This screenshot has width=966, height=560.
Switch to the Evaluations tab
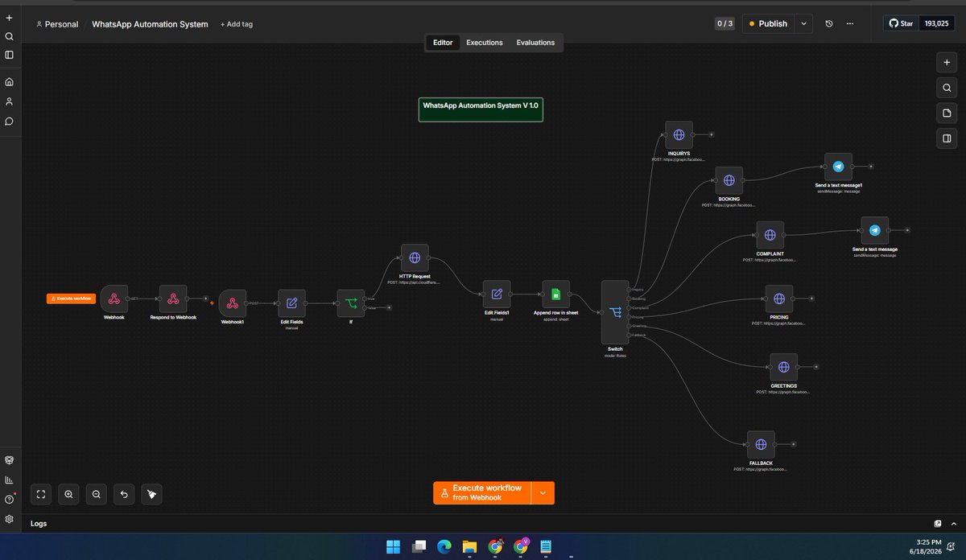click(x=535, y=43)
